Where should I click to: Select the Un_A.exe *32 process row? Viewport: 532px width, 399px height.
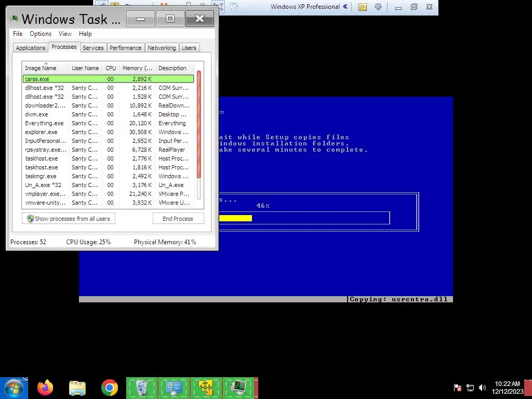108,185
